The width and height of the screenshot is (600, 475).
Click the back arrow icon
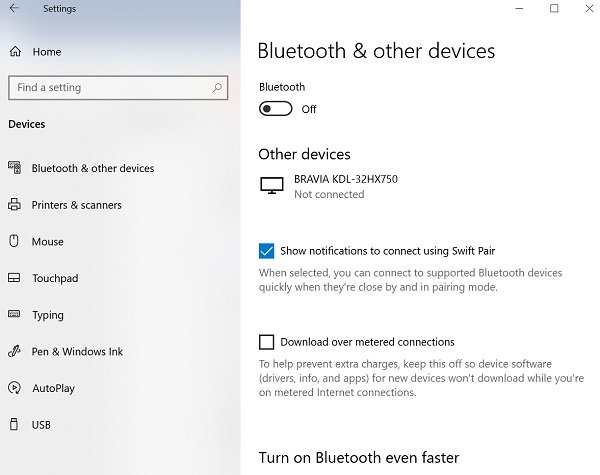click(14, 9)
